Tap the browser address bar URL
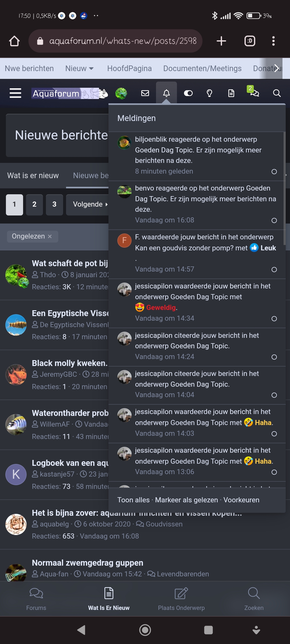The height and width of the screenshot is (644, 290). pyautogui.click(x=115, y=41)
